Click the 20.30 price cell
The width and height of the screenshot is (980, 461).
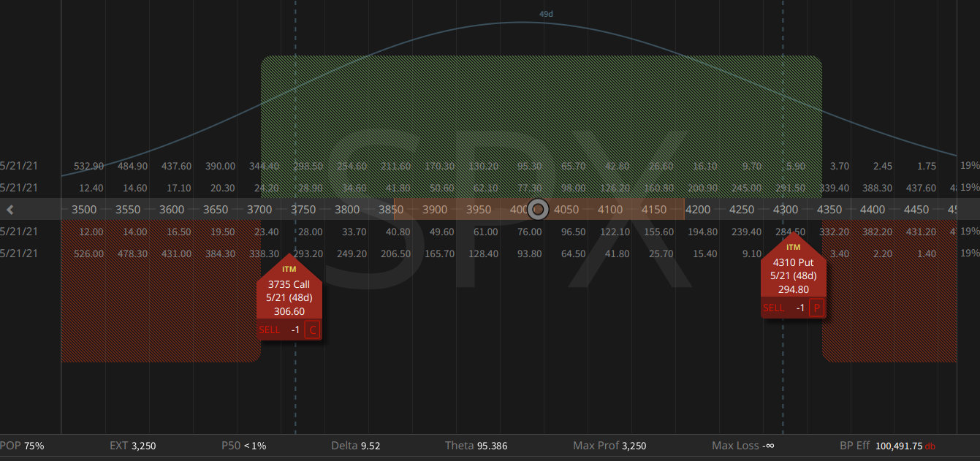point(222,188)
